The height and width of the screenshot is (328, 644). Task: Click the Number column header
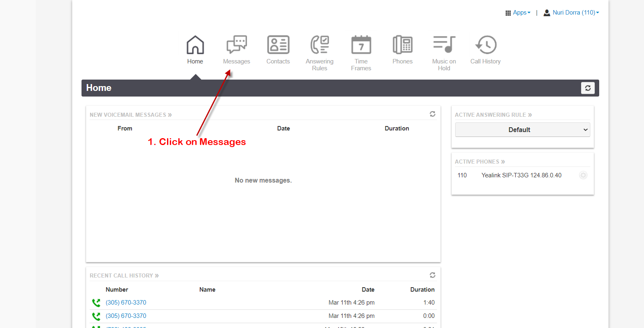(117, 290)
